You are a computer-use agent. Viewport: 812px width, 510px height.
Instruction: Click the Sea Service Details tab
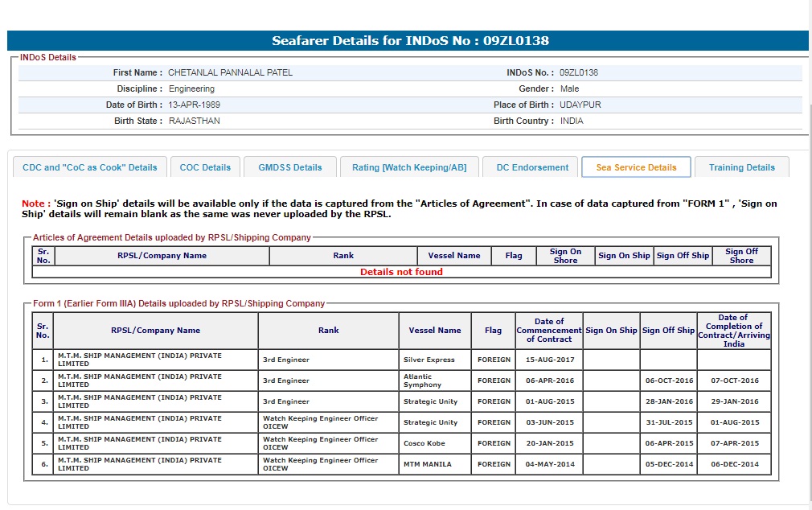[636, 167]
